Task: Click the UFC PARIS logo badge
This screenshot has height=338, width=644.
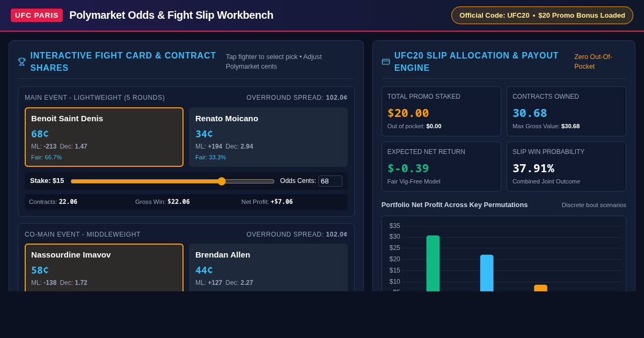Action: 36,15
